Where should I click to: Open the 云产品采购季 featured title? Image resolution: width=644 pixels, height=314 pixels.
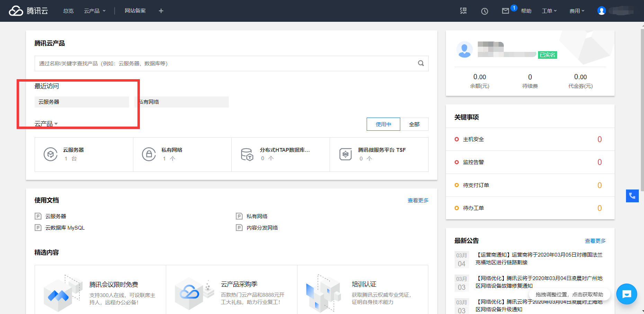(239, 284)
